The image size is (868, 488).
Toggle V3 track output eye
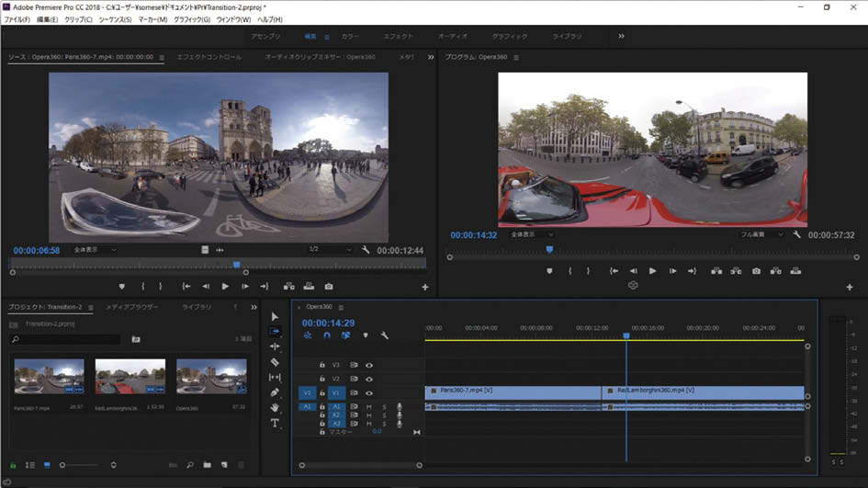tap(369, 365)
